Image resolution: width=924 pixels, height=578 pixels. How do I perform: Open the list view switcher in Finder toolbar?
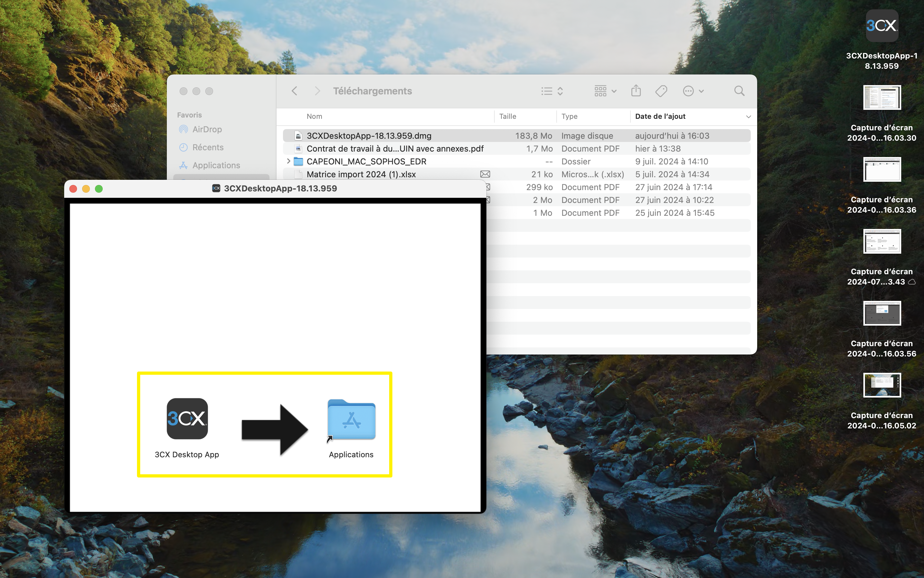click(552, 91)
